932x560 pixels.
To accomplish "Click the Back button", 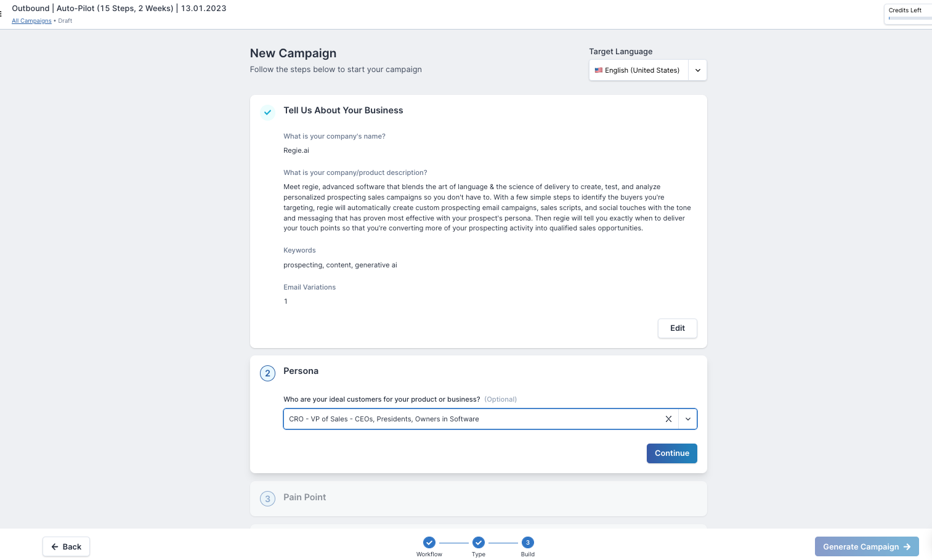I will tap(66, 546).
